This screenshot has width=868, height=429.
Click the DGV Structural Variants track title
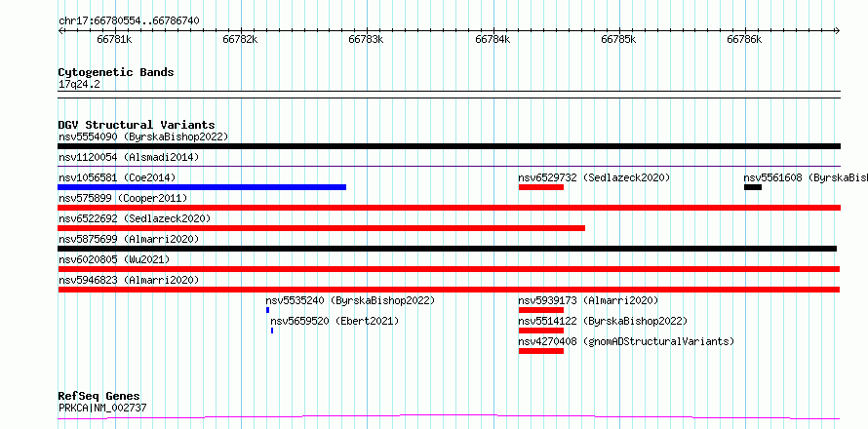pos(137,125)
